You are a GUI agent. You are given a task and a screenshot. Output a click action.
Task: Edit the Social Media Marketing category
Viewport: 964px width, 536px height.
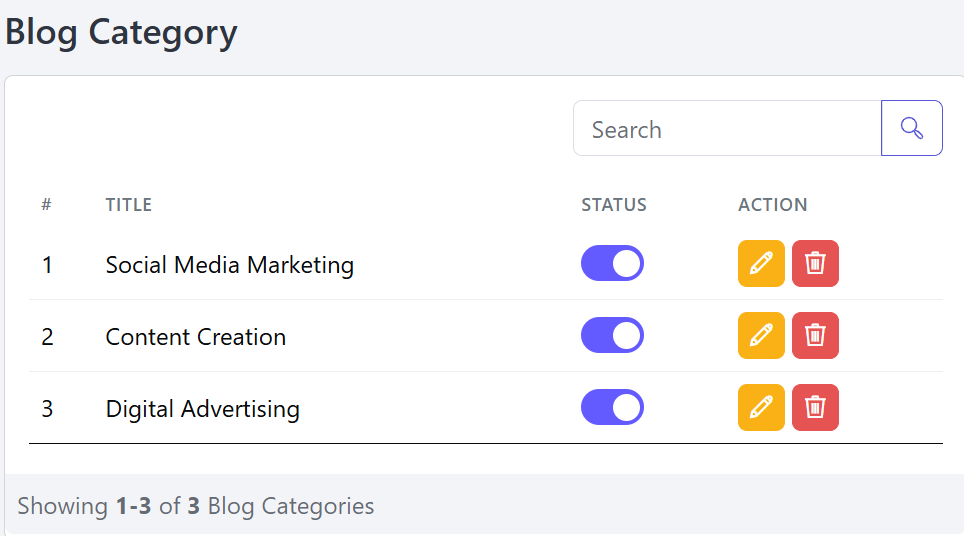pyautogui.click(x=761, y=264)
